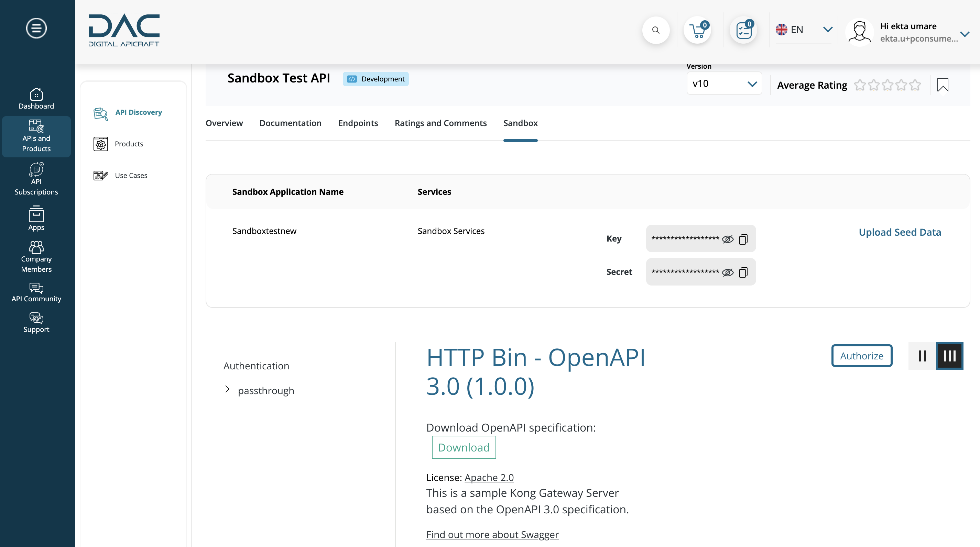
Task: Click the Development code tag badge
Action: click(375, 79)
